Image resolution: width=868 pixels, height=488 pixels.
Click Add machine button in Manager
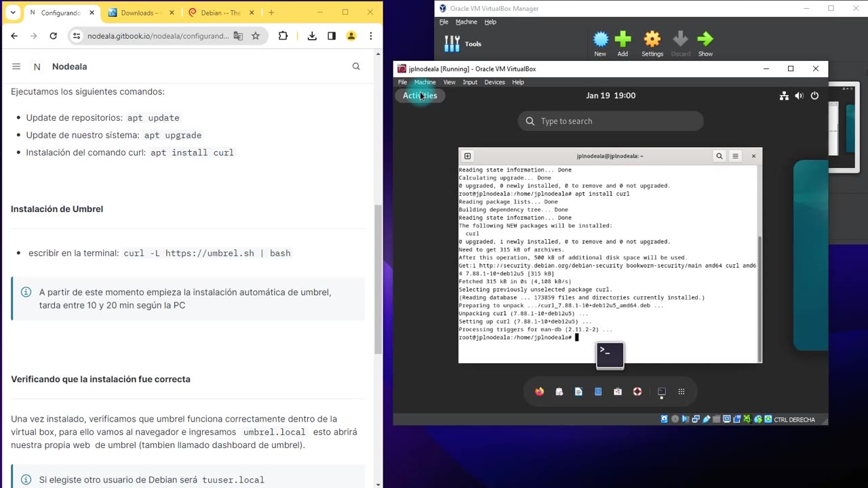coord(623,43)
